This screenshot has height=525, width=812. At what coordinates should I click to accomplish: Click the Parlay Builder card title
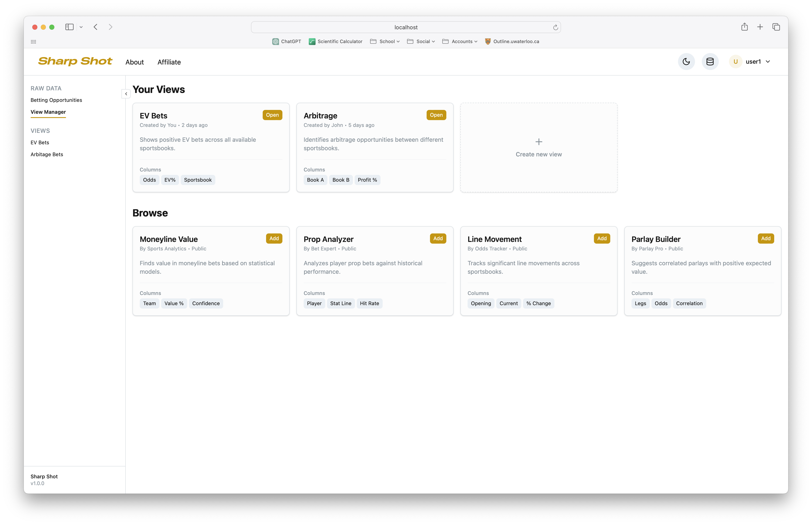click(656, 239)
